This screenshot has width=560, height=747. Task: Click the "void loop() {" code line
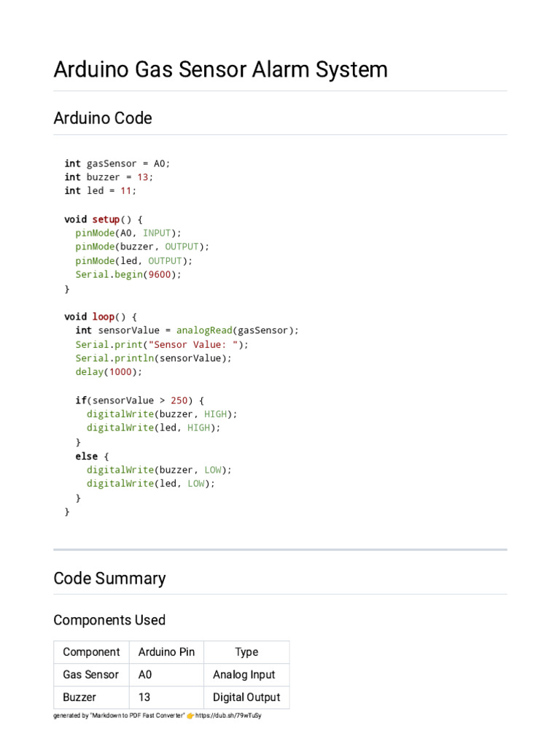pos(101,317)
